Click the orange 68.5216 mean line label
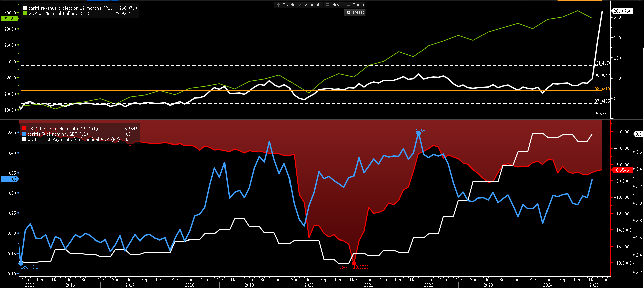Image resolution: width=644 pixels, height=288 pixels. [602, 89]
